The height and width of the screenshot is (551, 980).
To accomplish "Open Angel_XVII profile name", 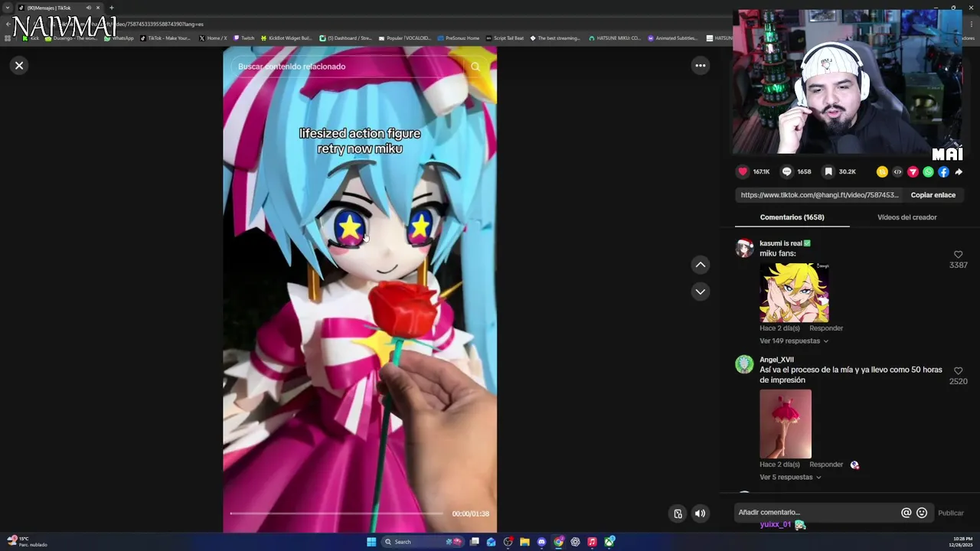I will pos(776,360).
